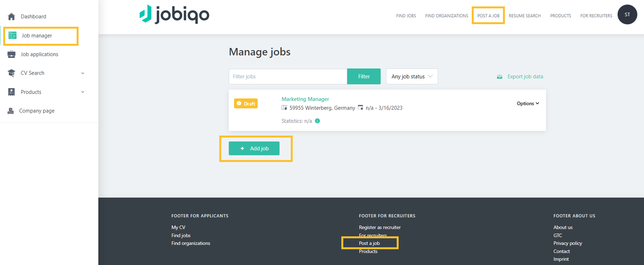This screenshot has width=644, height=265.
Task: Open the Options dropdown for Marketing Manager
Action: [528, 103]
